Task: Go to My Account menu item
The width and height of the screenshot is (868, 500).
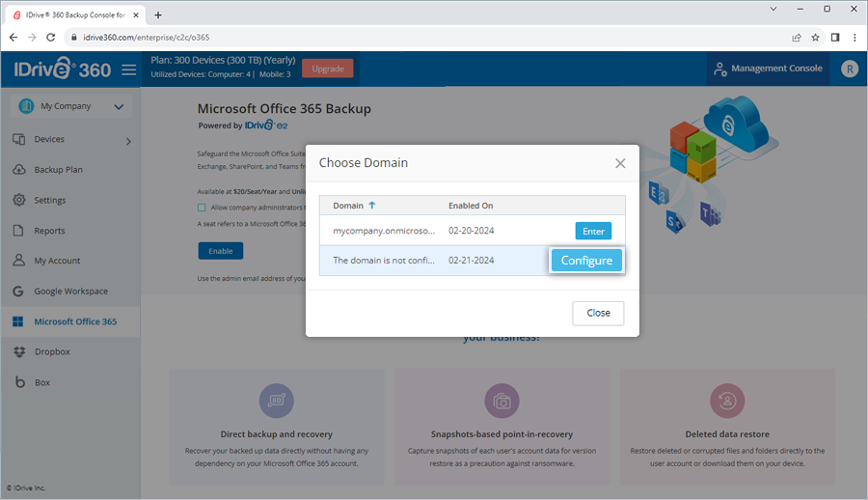Action: (x=57, y=261)
